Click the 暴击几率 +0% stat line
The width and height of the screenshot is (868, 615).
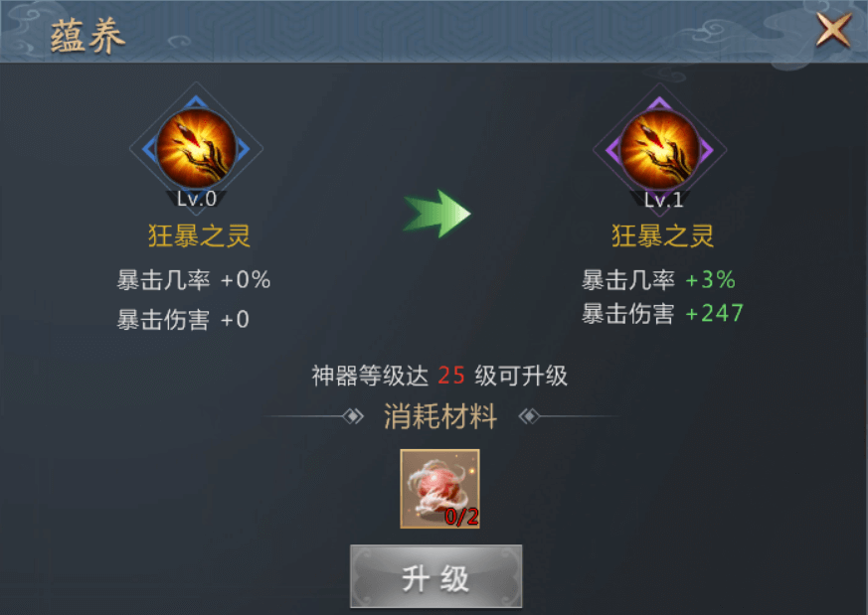[x=193, y=280]
